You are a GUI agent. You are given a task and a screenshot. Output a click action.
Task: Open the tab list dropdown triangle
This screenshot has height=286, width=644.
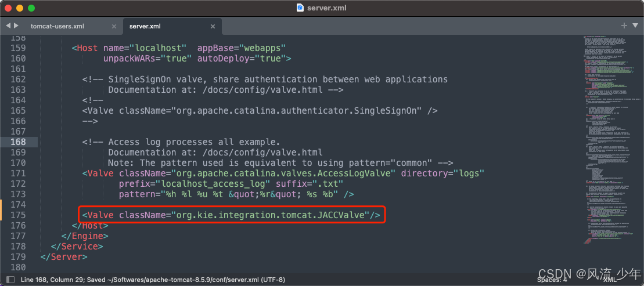coord(635,26)
